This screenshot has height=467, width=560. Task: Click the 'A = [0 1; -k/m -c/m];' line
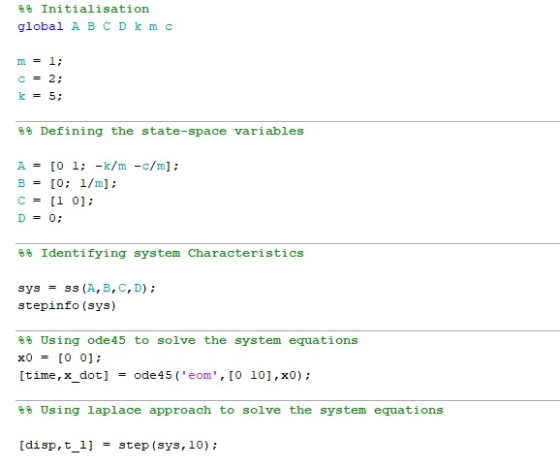98,166
